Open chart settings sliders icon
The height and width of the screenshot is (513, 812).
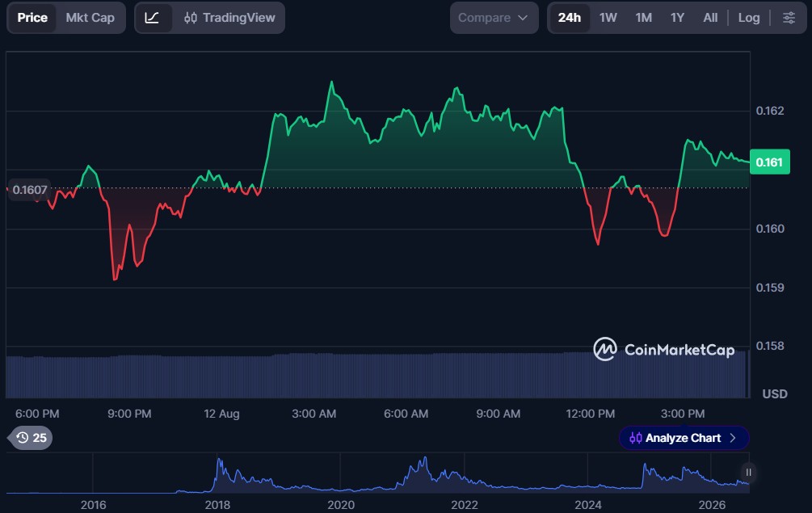(x=789, y=18)
